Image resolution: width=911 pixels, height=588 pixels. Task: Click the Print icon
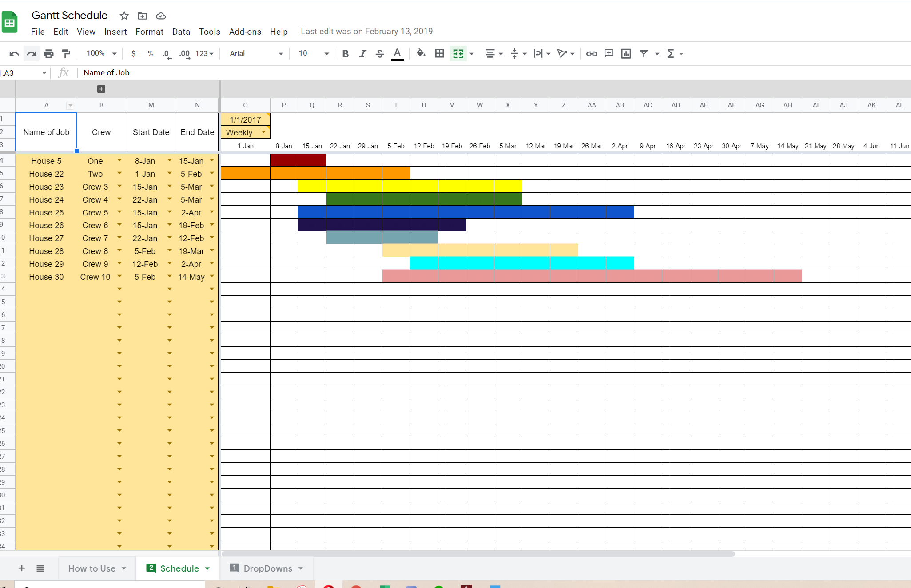pos(48,54)
